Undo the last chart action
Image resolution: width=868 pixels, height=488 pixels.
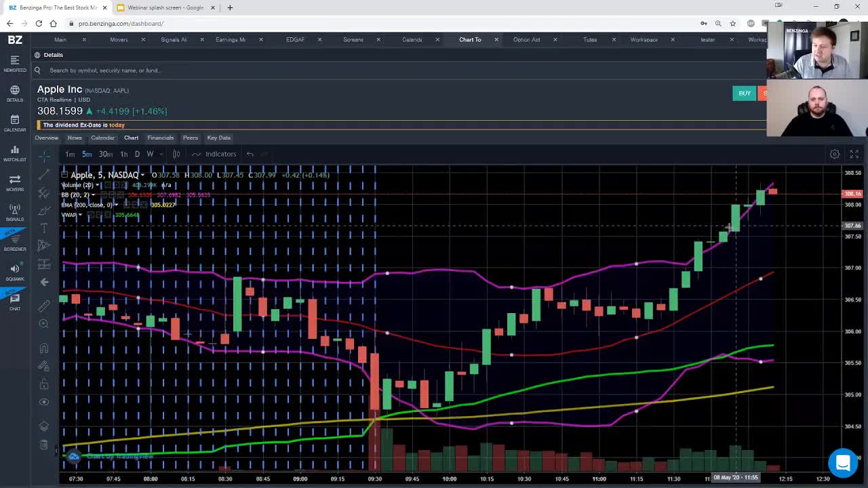pos(250,154)
